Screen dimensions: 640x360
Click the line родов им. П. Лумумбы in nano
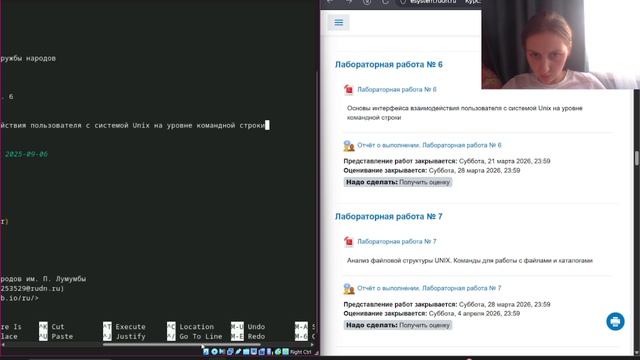43,279
